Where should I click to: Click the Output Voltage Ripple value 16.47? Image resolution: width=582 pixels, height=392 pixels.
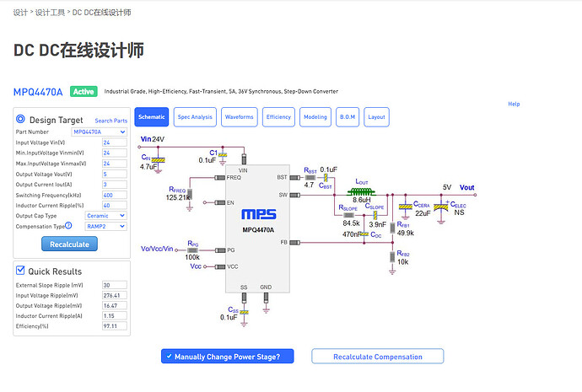coord(115,305)
